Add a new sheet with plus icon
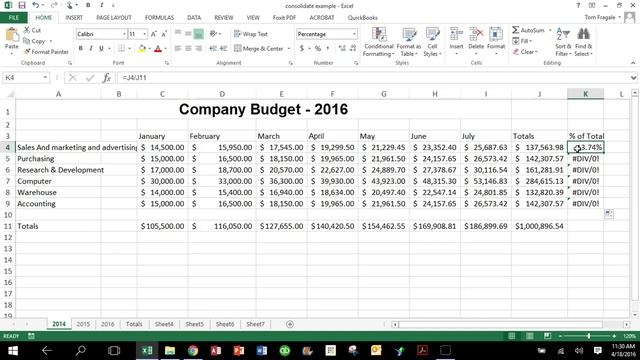This screenshot has height=360, width=640. tap(290, 324)
